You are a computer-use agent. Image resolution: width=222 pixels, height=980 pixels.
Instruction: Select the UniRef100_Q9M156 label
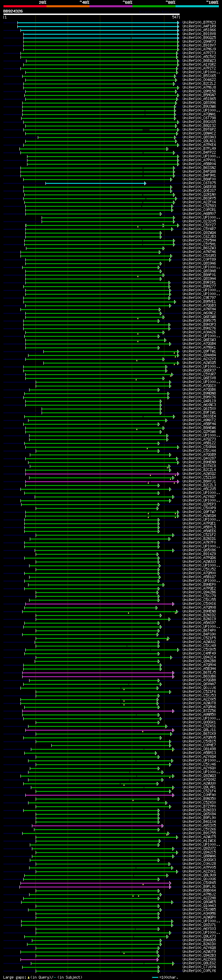(199, 91)
